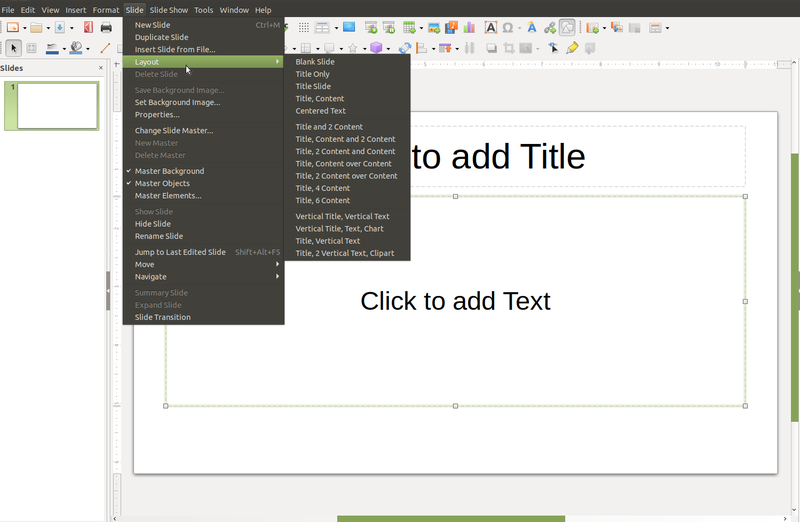Click the Text Box icon
The image size is (800, 522).
tap(490, 28)
